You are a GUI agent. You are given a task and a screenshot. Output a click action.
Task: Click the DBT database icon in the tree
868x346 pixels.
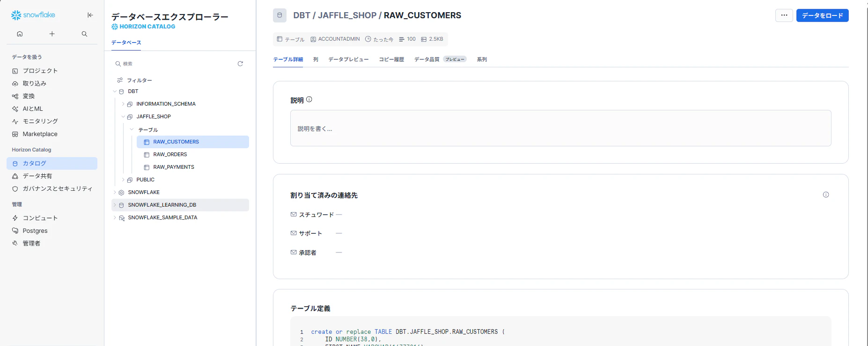[x=121, y=92]
